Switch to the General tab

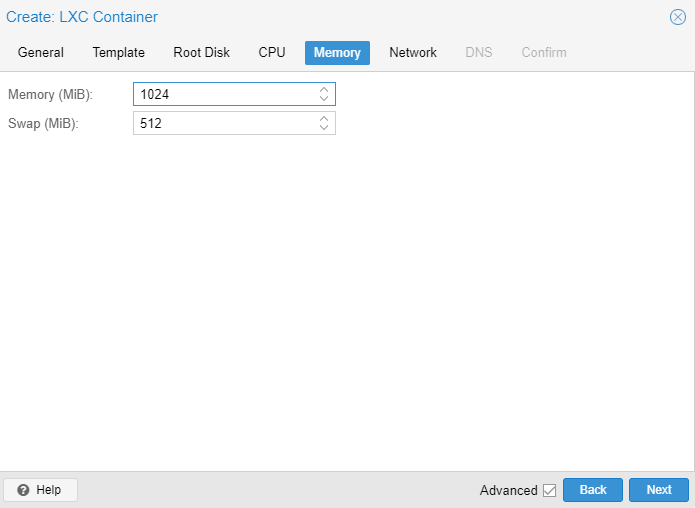click(41, 53)
